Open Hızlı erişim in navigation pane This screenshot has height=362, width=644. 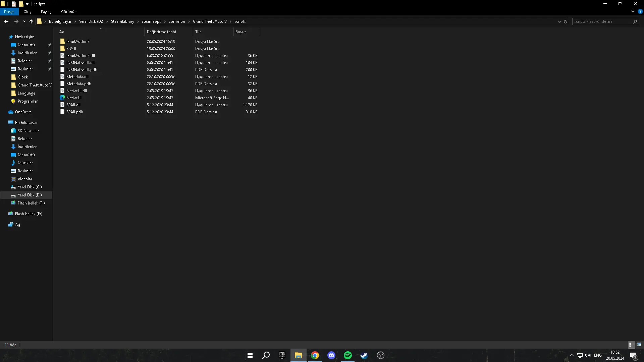24,37
